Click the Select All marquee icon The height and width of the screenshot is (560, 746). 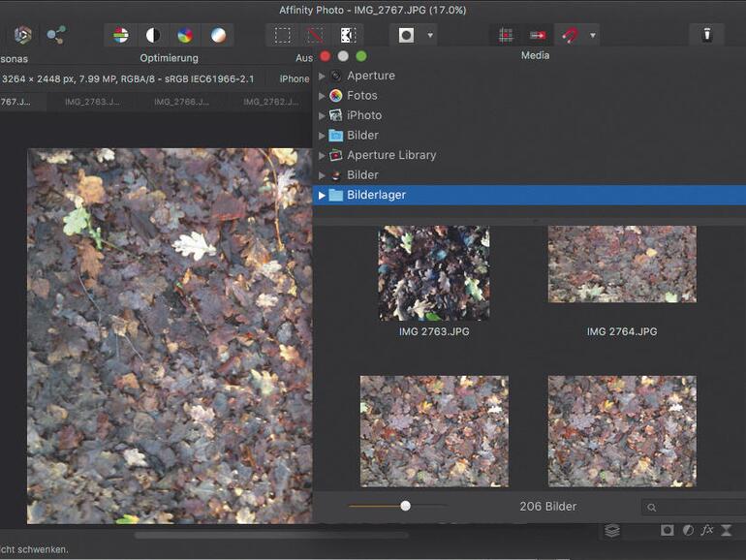pos(282,36)
